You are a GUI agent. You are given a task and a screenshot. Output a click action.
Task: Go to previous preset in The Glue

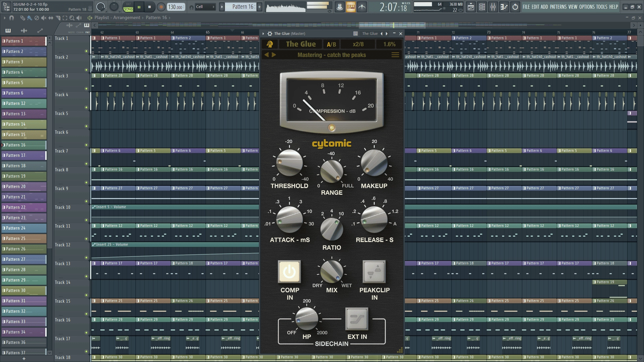point(267,55)
